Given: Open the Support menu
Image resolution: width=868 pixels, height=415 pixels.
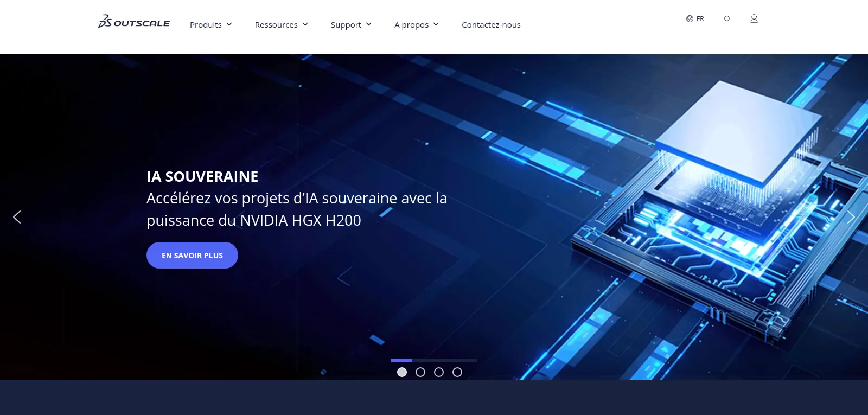Looking at the screenshot, I should click(346, 25).
